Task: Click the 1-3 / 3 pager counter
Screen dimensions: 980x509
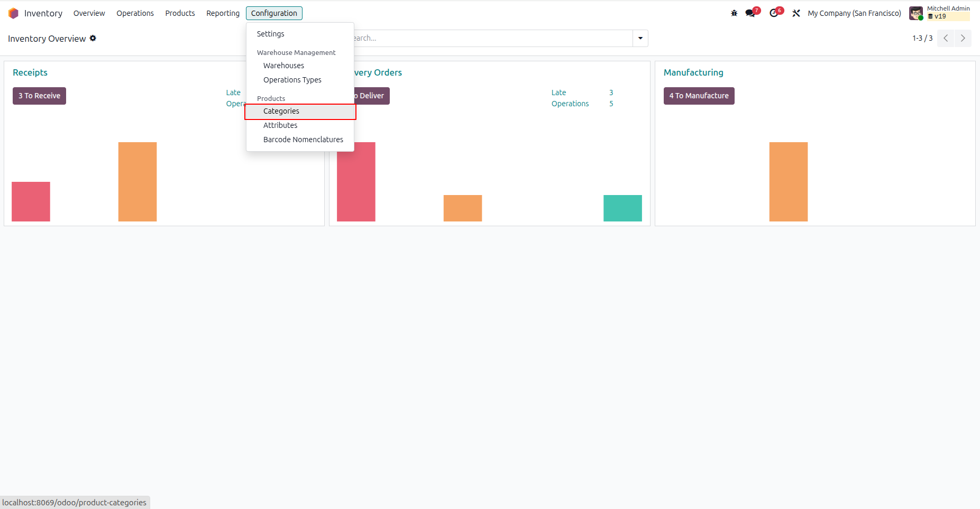Action: click(922, 38)
